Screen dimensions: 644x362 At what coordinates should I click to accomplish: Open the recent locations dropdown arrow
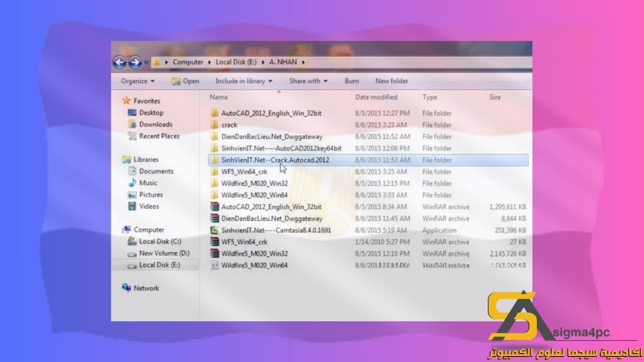pyautogui.click(x=146, y=62)
